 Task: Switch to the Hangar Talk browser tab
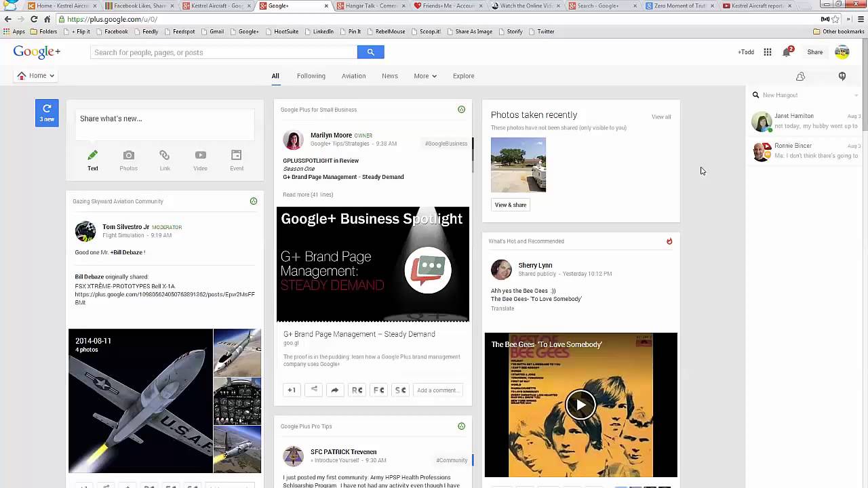tap(372, 6)
